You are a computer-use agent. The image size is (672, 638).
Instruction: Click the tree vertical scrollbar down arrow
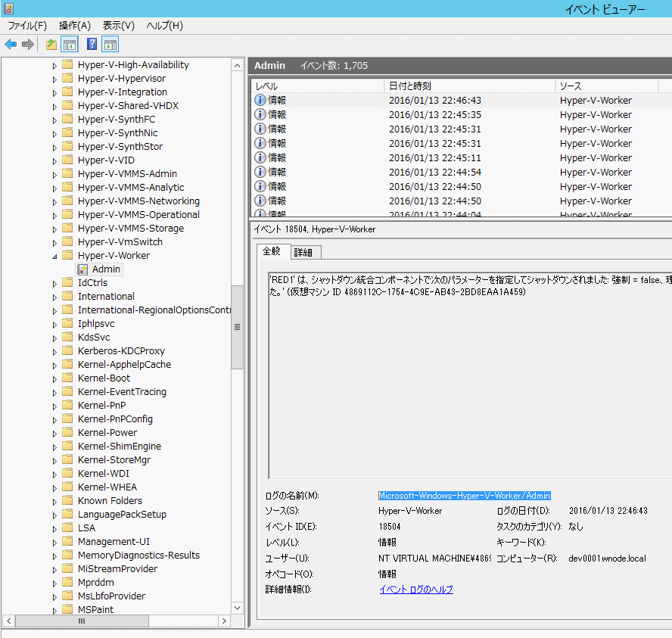point(237,608)
